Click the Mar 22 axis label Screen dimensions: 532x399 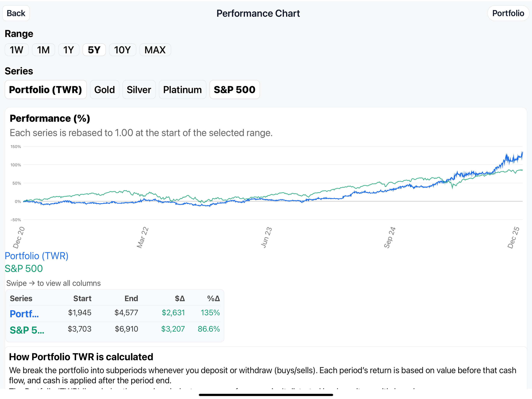(x=143, y=237)
